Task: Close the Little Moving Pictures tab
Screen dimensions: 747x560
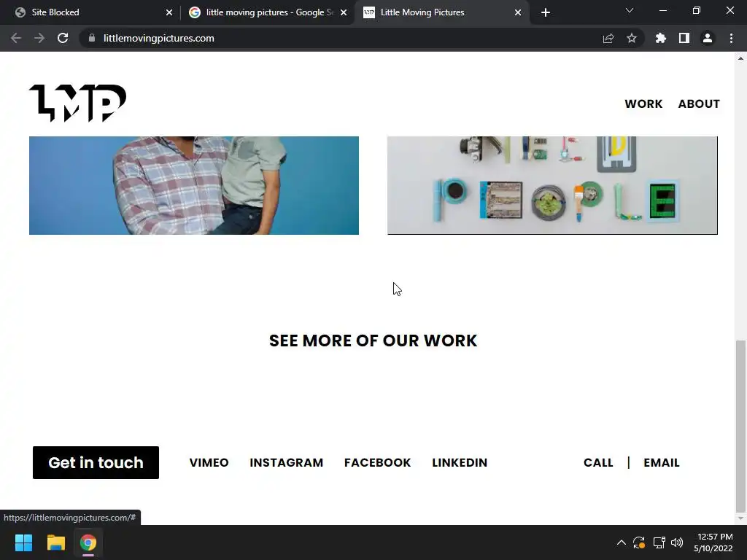Action: pyautogui.click(x=518, y=12)
